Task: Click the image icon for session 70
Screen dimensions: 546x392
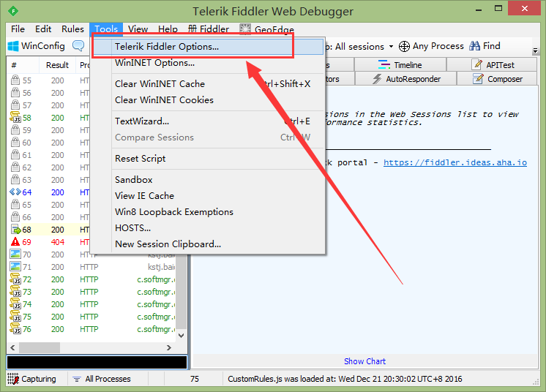Action: [15, 255]
